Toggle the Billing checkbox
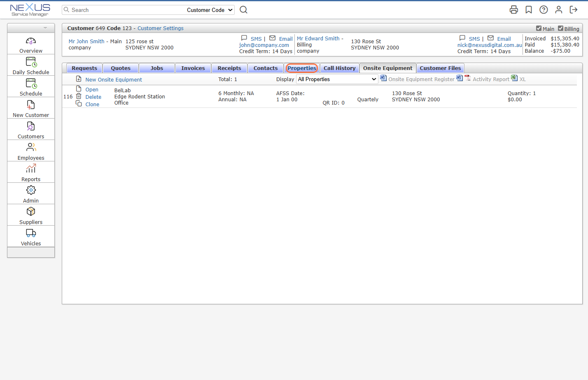The width and height of the screenshot is (588, 380). (x=560, y=28)
